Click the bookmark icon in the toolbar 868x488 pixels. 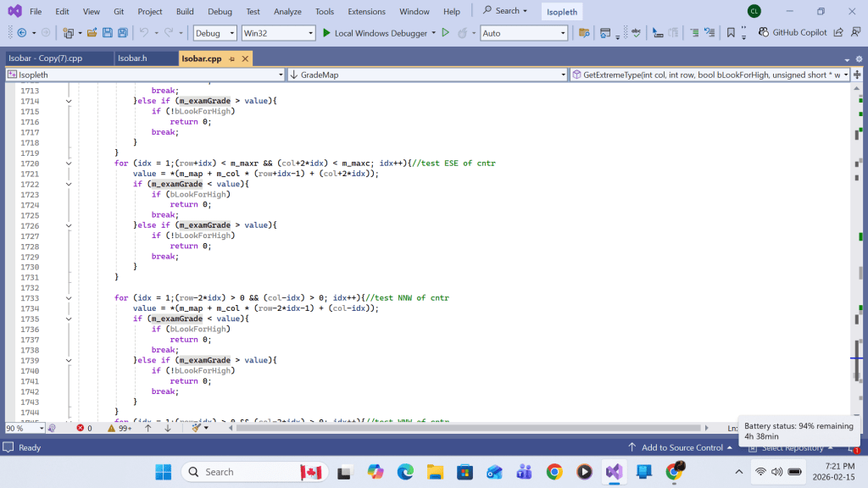point(731,33)
